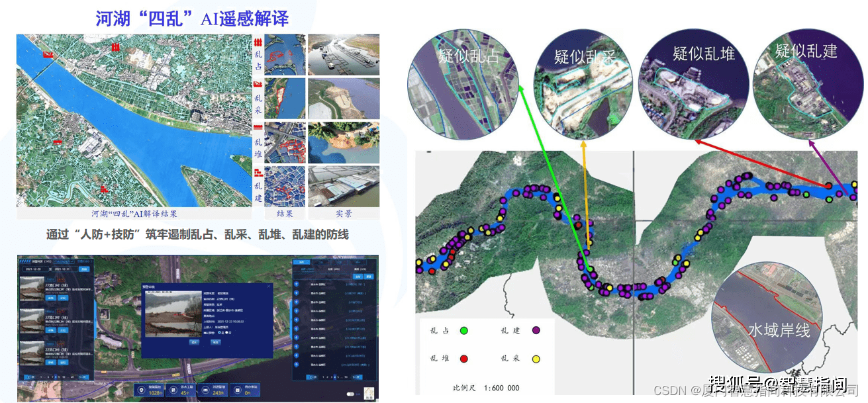868x403 pixels.
Task: Go to previous page in left alert list
Action: (30, 377)
